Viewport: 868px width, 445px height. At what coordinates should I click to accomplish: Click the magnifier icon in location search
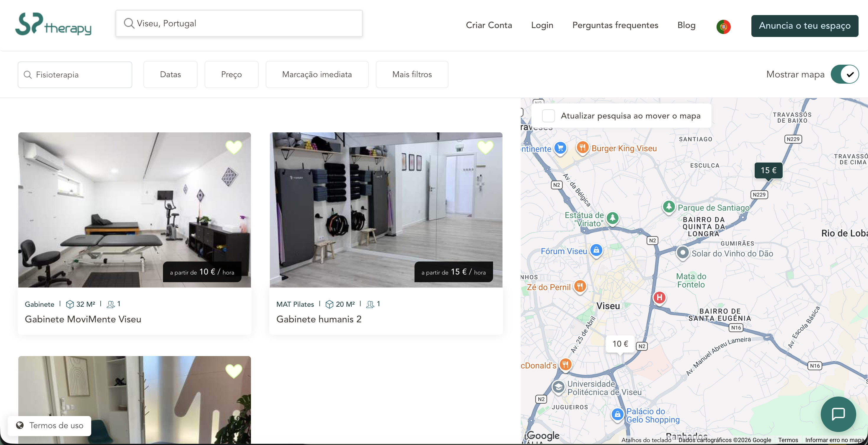[x=129, y=23]
